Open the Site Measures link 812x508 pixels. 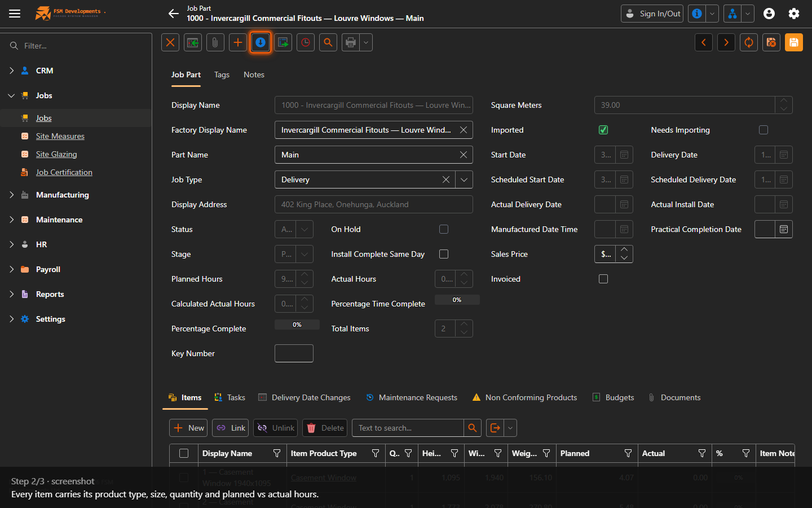coord(60,136)
